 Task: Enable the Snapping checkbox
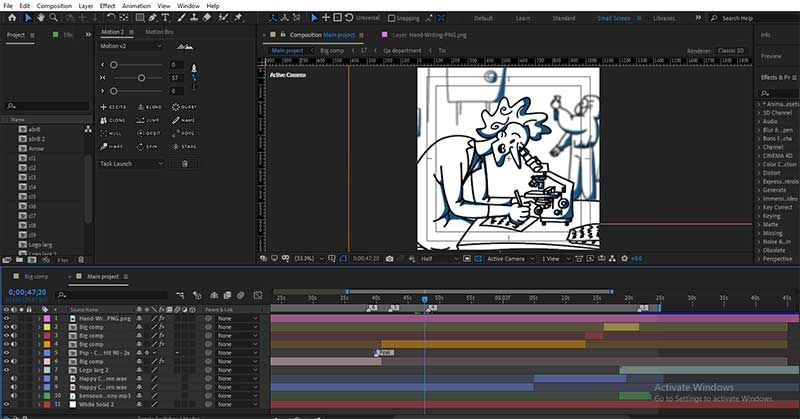click(x=391, y=18)
